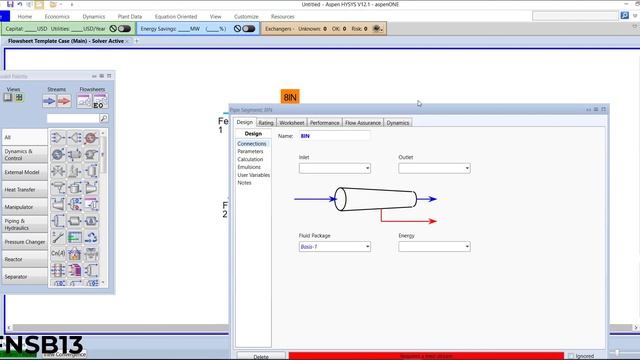640x360 pixels.
Task: Click the Delete button in pipe segment
Action: tap(261, 356)
